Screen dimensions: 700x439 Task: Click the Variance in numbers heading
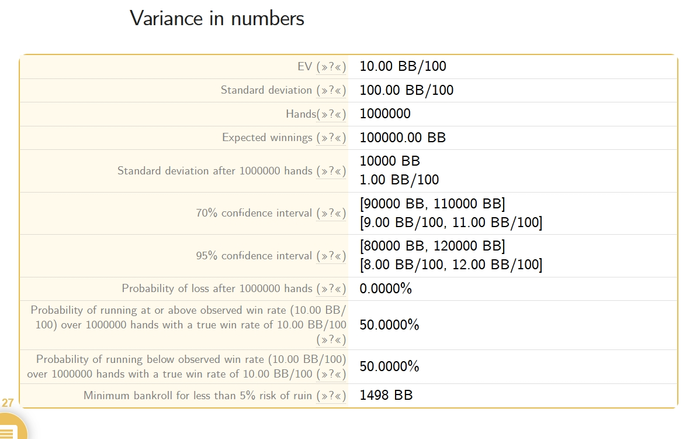pyautogui.click(x=217, y=19)
